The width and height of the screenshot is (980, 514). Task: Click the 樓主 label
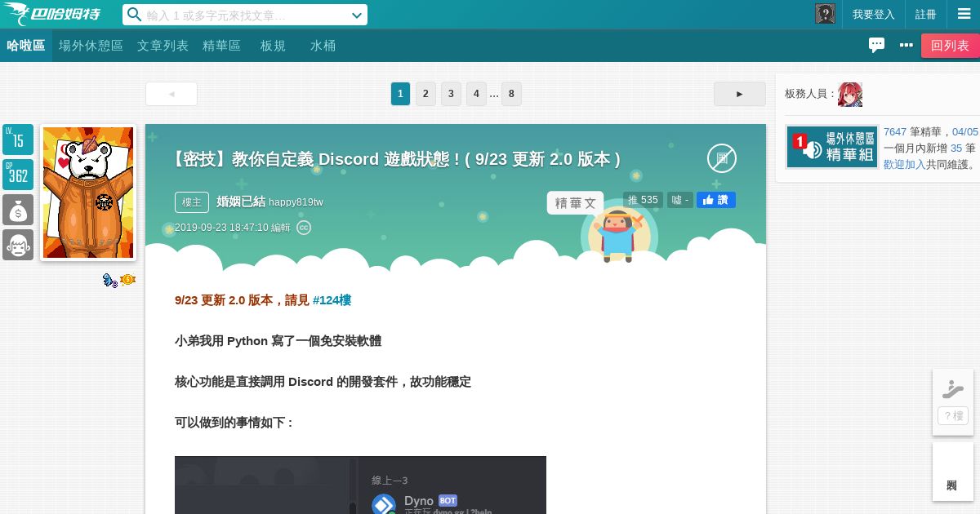(192, 202)
